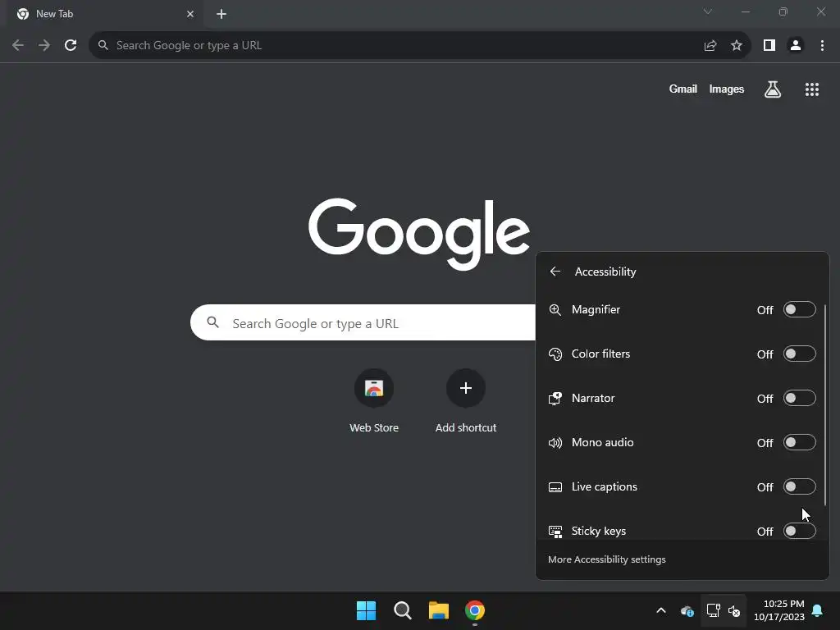Click the Magnifier icon in Accessibility panel
The image size is (840, 630).
tap(555, 309)
